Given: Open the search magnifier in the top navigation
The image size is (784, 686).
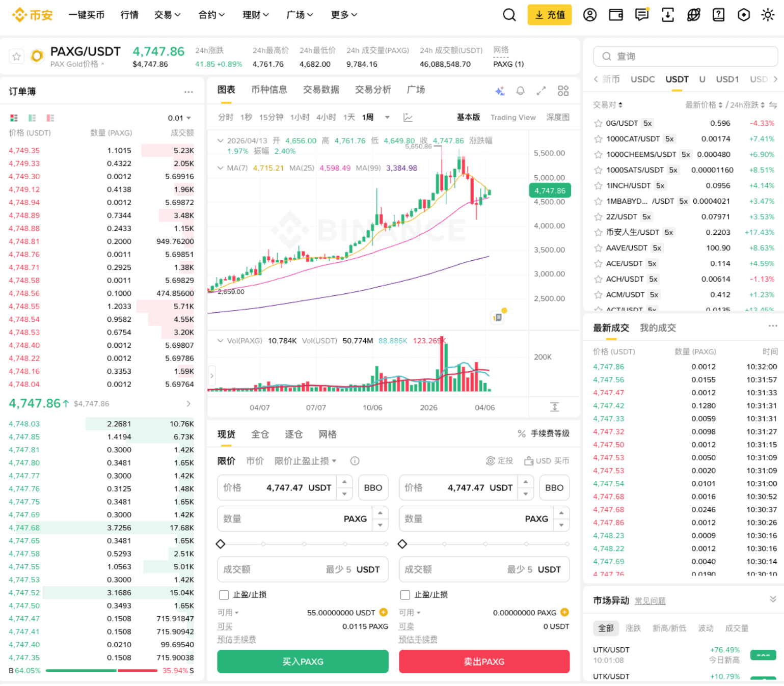Looking at the screenshot, I should point(509,15).
